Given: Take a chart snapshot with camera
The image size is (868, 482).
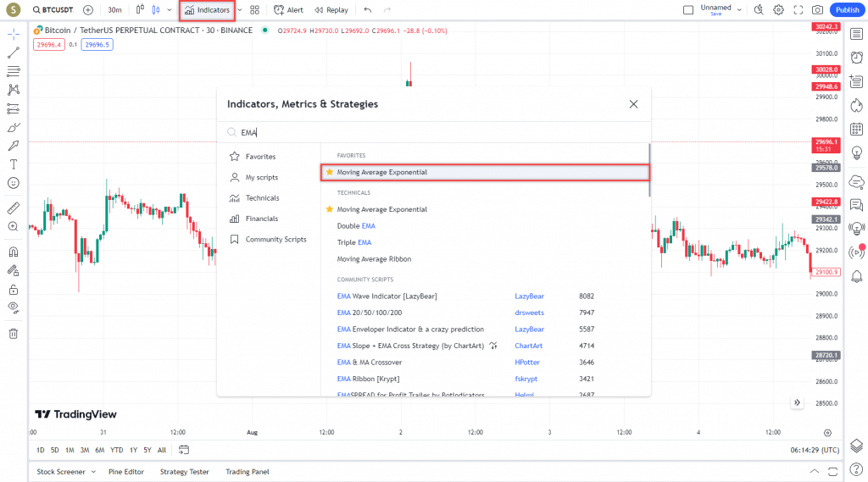Looking at the screenshot, I should (x=818, y=10).
